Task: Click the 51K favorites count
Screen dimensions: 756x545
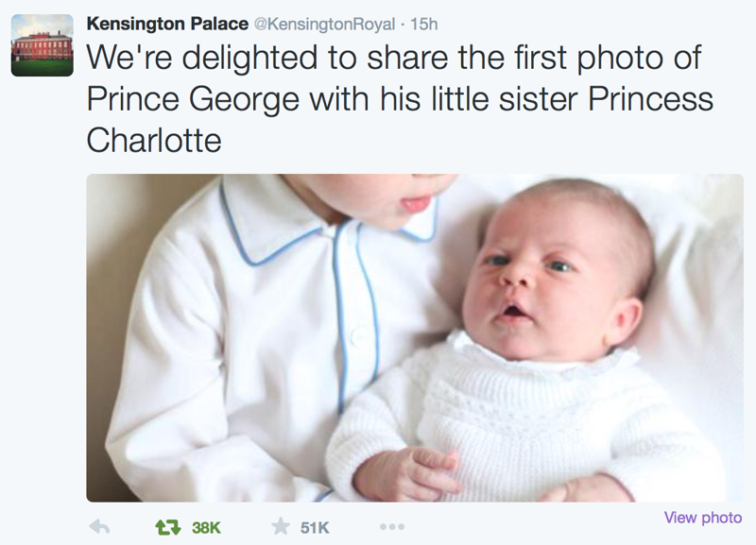Action: click(x=314, y=528)
